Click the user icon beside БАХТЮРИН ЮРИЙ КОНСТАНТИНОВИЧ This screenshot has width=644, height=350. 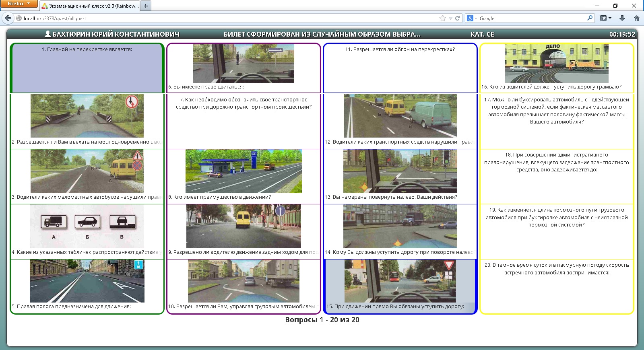click(x=47, y=34)
